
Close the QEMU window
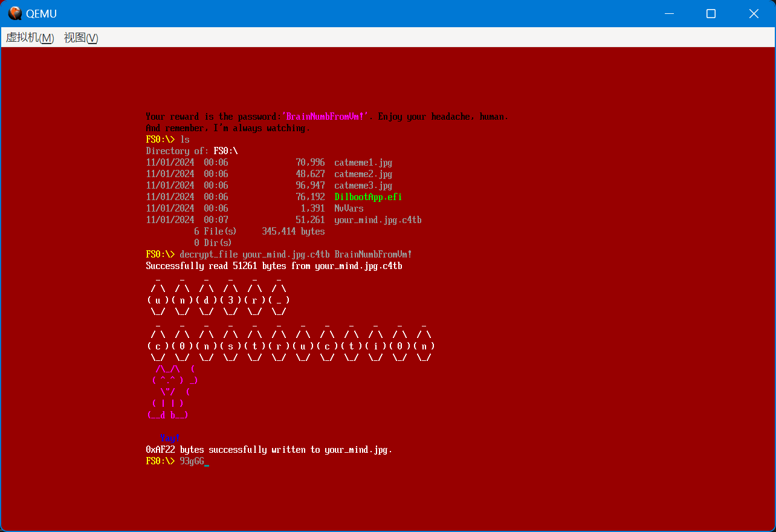[x=753, y=13]
